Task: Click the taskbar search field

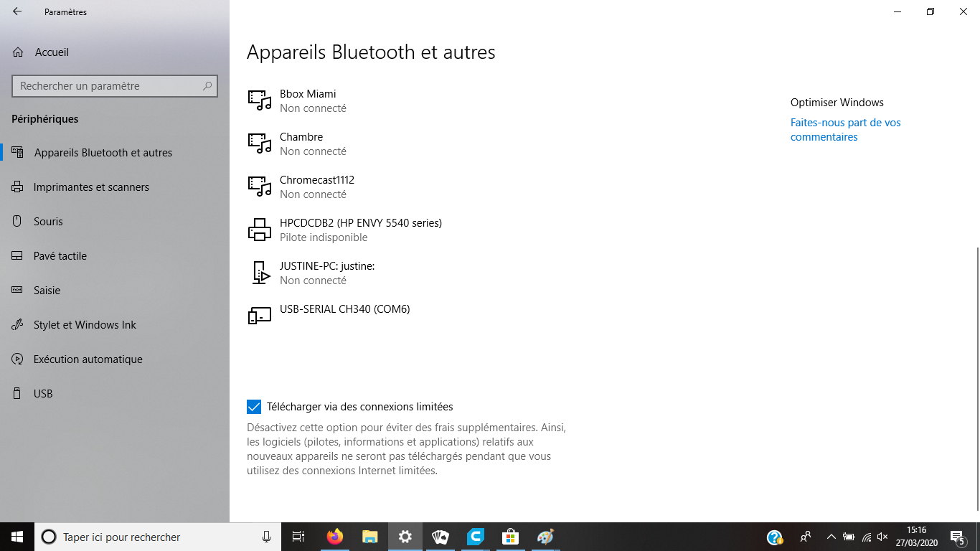Action: tap(158, 537)
